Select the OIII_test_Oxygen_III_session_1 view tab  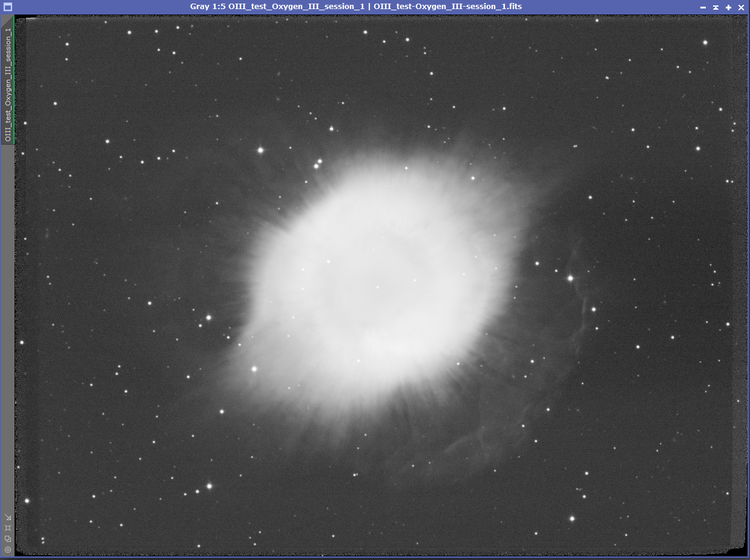pos(8,80)
